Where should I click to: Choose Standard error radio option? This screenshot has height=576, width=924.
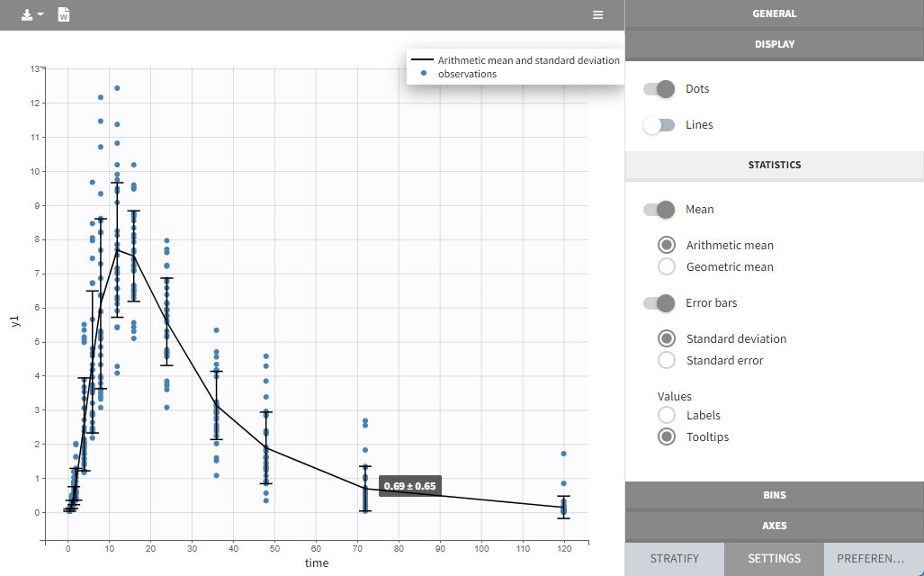point(667,360)
